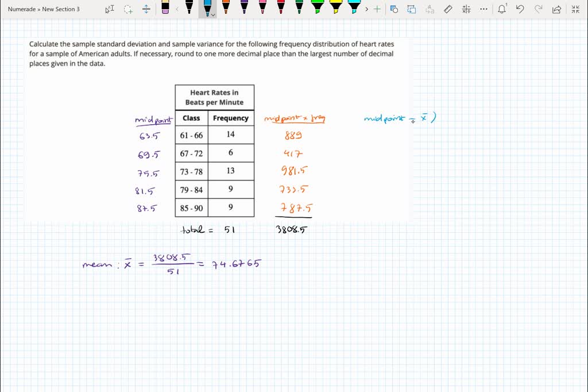Select the Eraser tool

(165, 7)
